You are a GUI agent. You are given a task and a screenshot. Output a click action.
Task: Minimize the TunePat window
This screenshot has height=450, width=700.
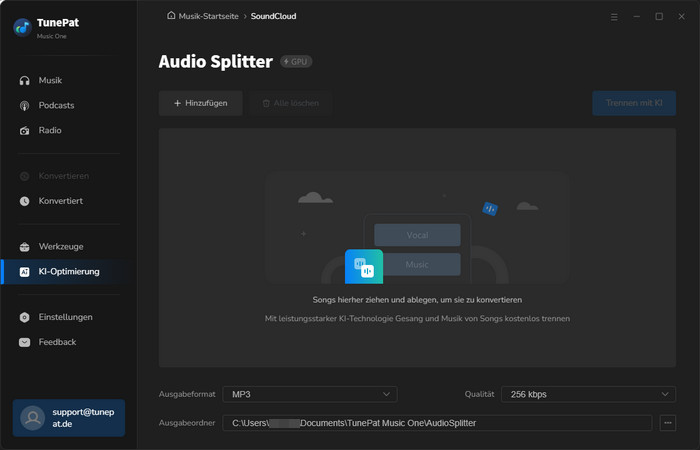(x=637, y=17)
